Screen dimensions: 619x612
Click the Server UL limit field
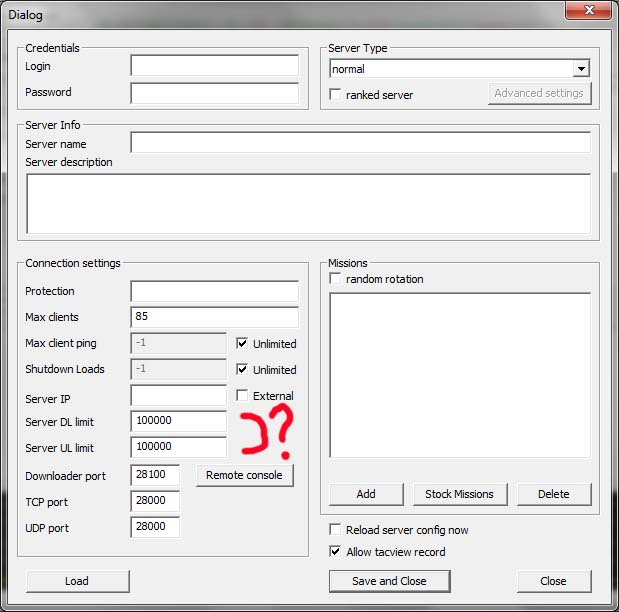point(178,447)
